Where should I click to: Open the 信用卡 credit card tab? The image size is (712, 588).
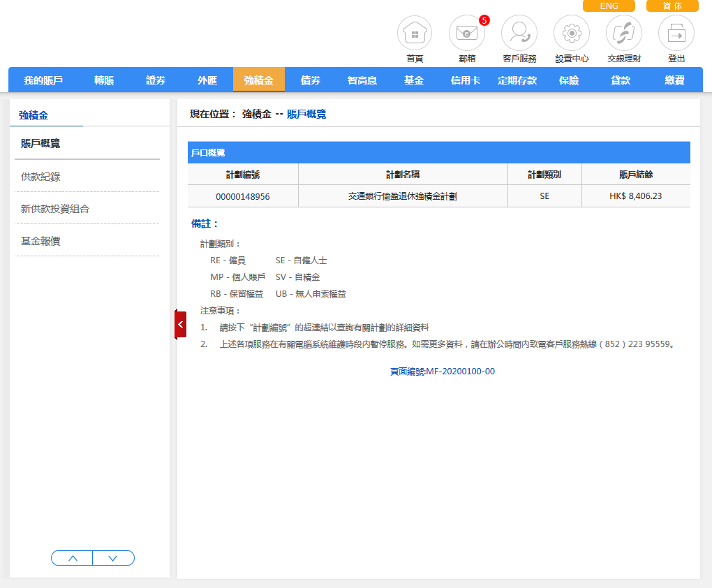[x=466, y=80]
